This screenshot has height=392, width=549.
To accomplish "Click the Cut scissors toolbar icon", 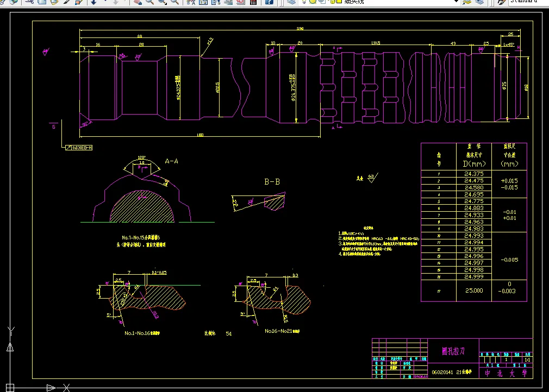I will (x=29, y=2).
